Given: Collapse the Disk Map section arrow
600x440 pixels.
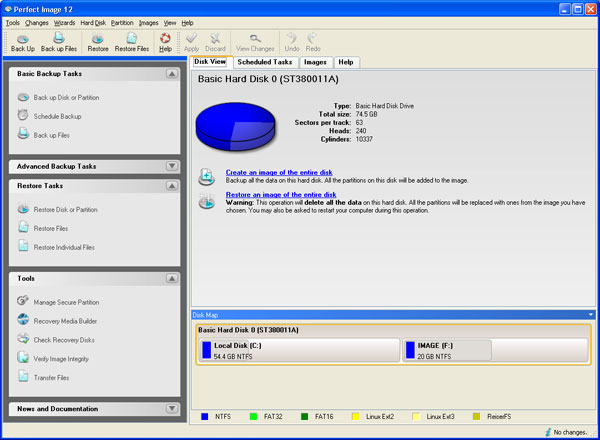Looking at the screenshot, I should pyautogui.click(x=591, y=314).
